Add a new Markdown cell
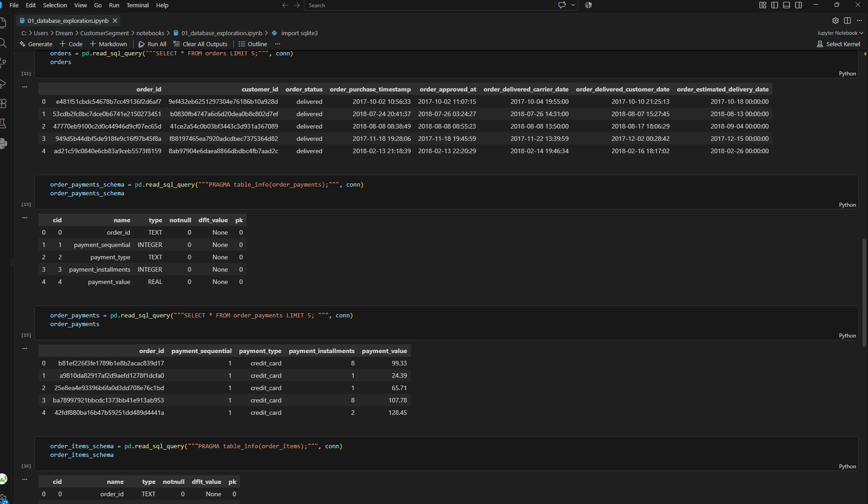The image size is (868, 504). [108, 44]
